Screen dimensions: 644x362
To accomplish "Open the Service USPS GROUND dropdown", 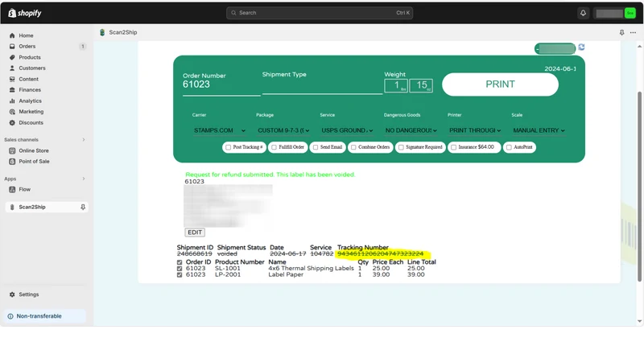I will tap(347, 130).
